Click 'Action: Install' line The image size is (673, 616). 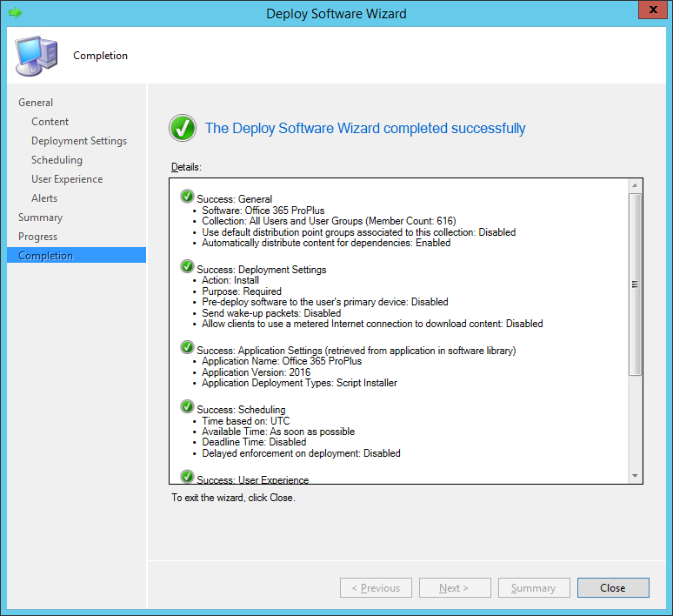[x=230, y=280]
